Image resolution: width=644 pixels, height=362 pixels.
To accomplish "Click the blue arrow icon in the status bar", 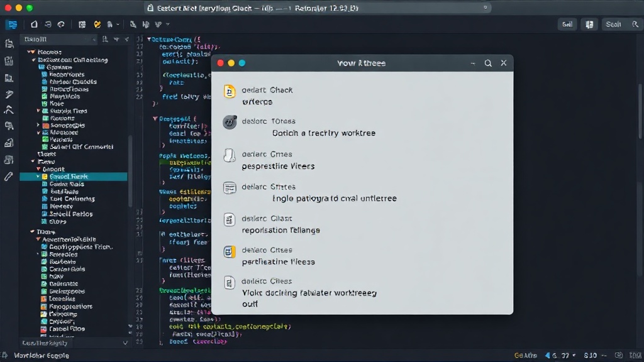I will click(548, 356).
